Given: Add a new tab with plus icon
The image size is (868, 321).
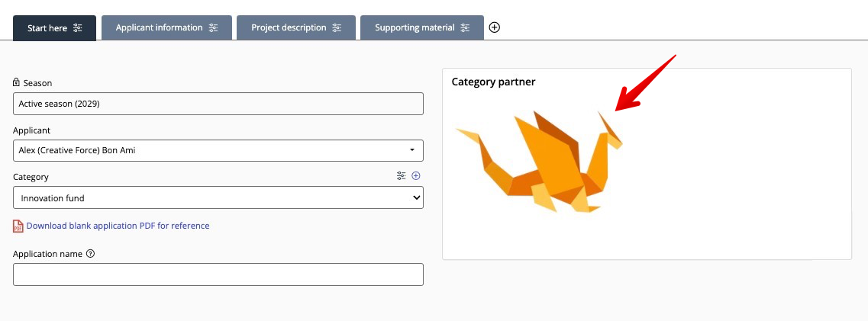Looking at the screenshot, I should click(x=495, y=27).
